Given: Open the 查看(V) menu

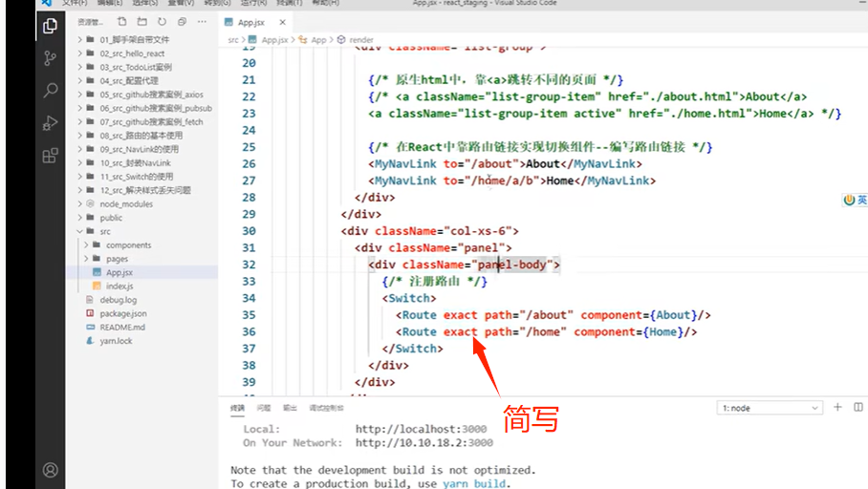Looking at the screenshot, I should coord(181,3).
